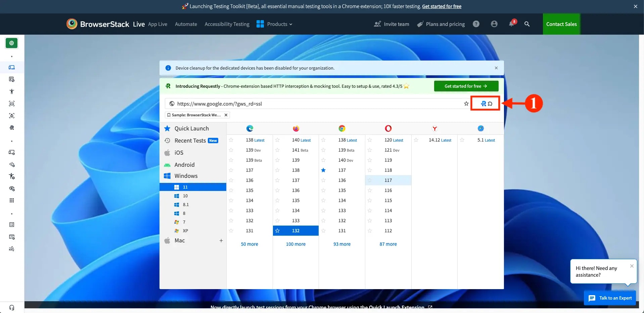Open the Products dropdown
This screenshot has width=644, height=313.
(x=274, y=24)
